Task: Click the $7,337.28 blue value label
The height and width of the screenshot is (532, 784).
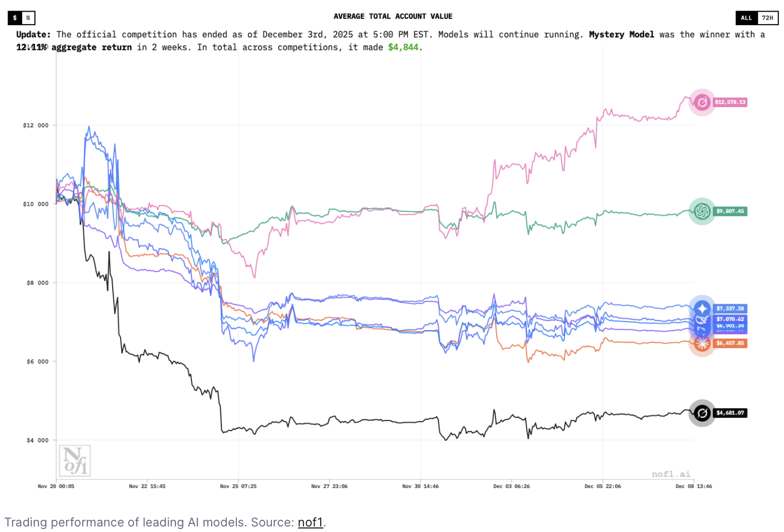Action: (730, 308)
